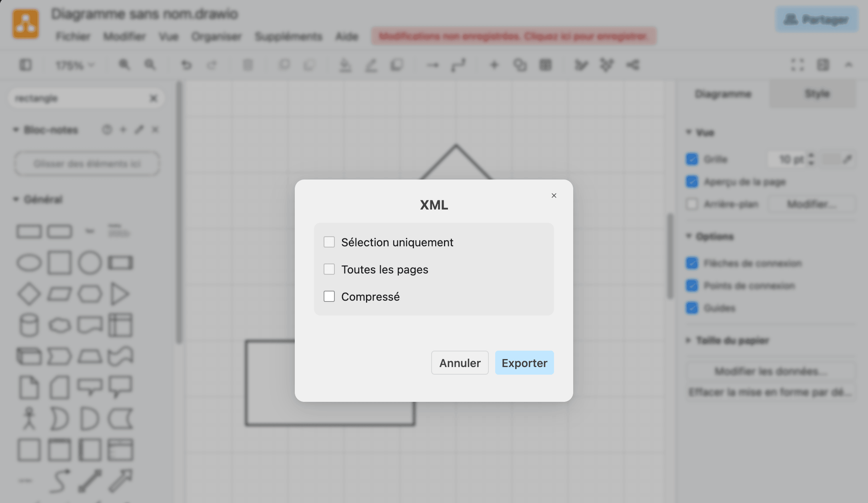Select the triangle shape in palette
868x503 pixels.
pos(120,294)
